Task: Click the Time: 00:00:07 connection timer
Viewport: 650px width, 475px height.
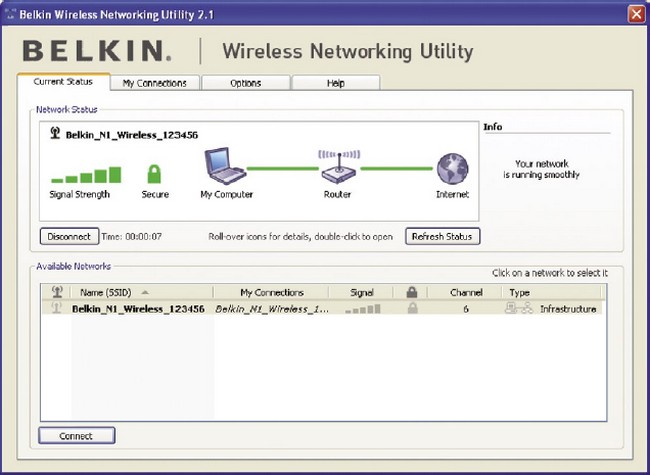Action: click(132, 236)
